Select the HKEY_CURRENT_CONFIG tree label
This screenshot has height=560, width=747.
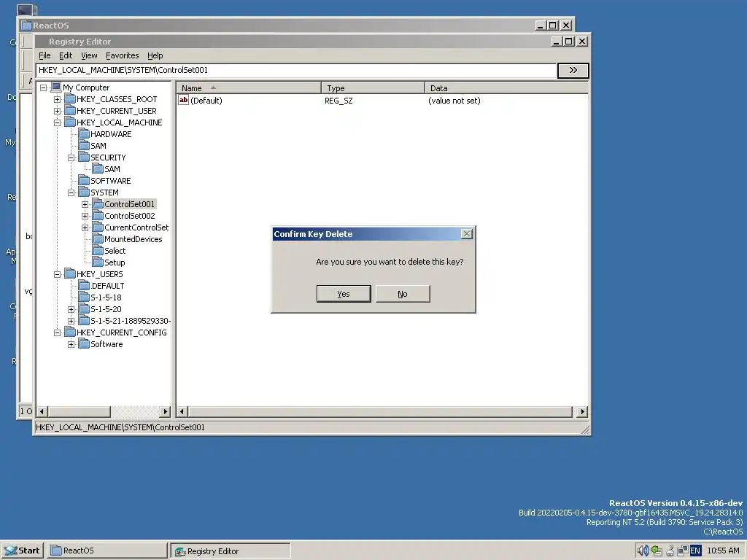click(122, 332)
